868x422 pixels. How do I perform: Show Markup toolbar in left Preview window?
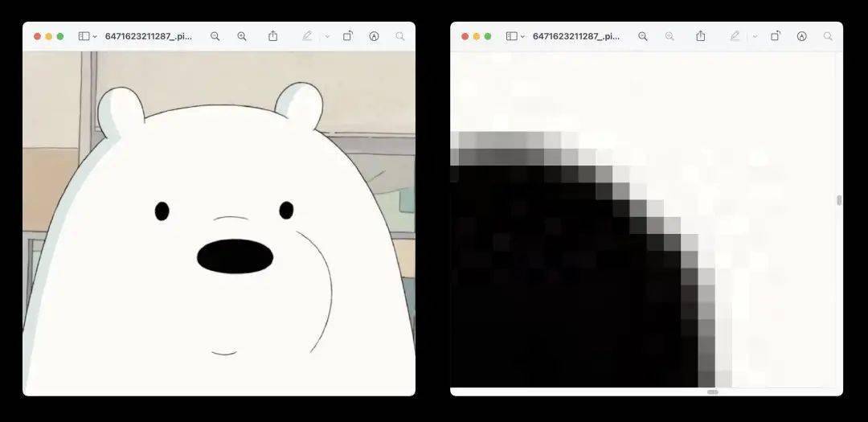point(375,36)
